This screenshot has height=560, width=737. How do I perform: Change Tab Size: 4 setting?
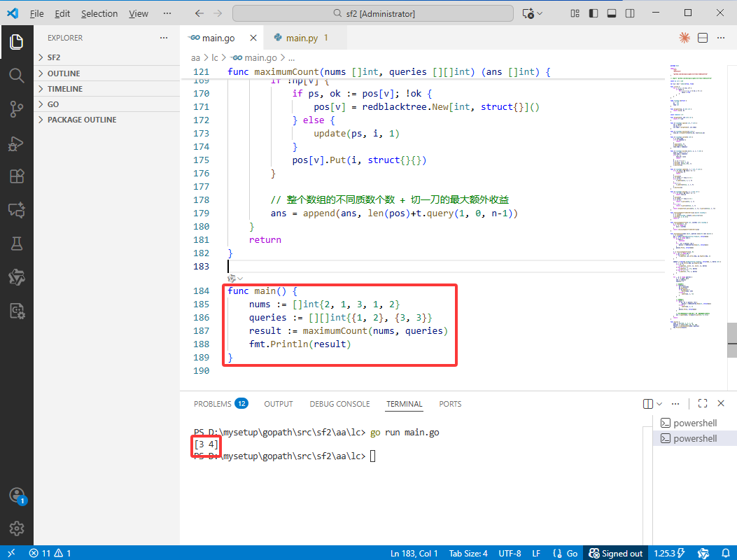coord(468,553)
